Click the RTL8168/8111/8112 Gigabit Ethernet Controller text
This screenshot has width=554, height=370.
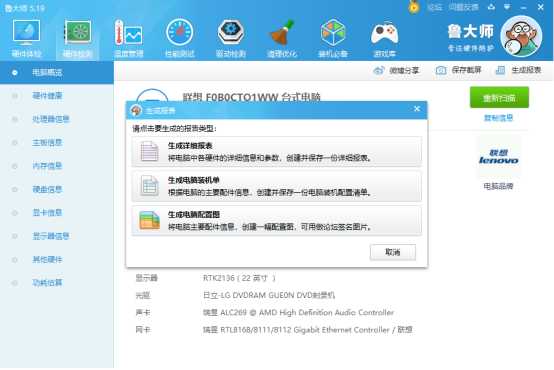pyautogui.click(x=307, y=330)
